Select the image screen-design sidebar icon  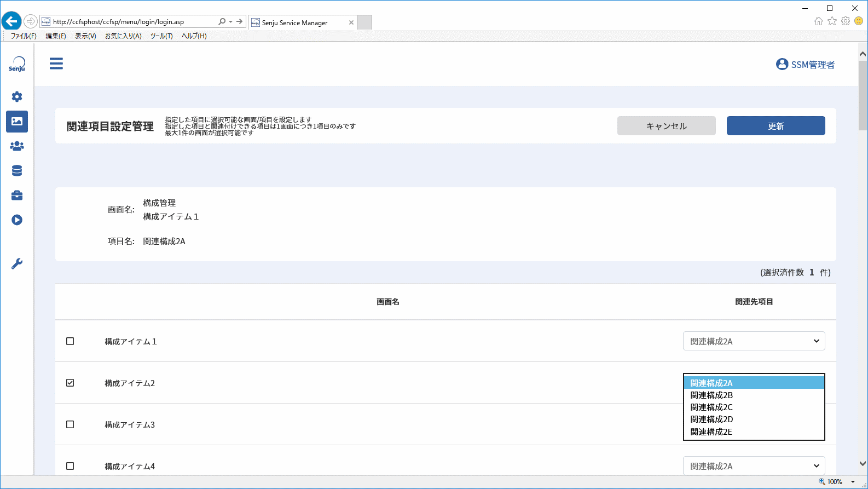[17, 122]
